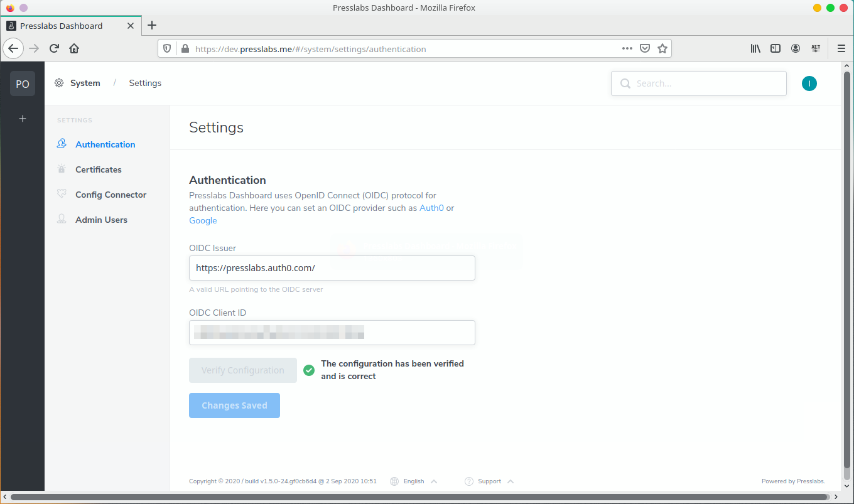Screen dimensions: 854x504
Task: Save page to Pocket
Action: tap(645, 48)
